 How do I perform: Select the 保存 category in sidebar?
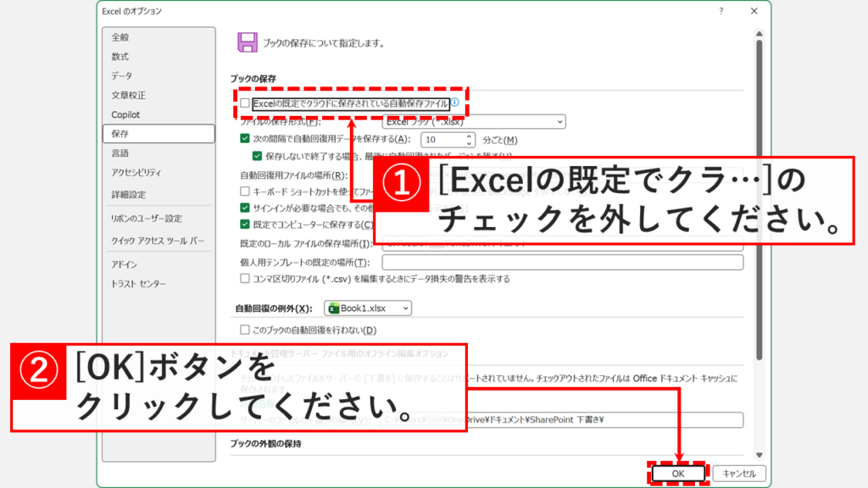159,134
